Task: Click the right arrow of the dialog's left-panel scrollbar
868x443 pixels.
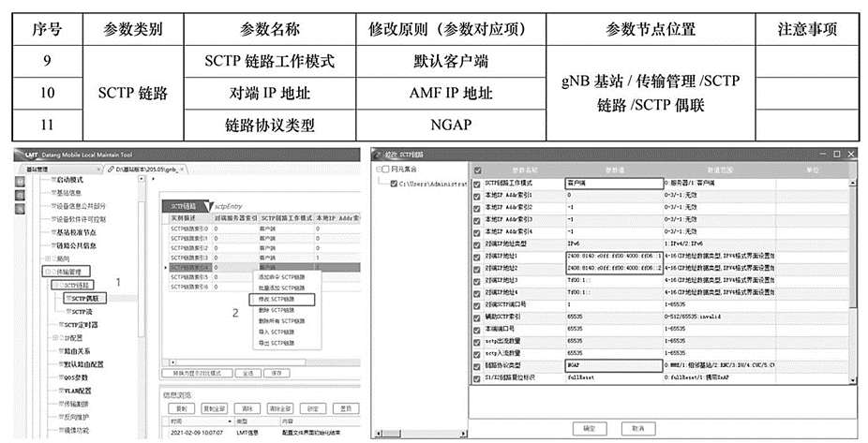Action: click(463, 433)
